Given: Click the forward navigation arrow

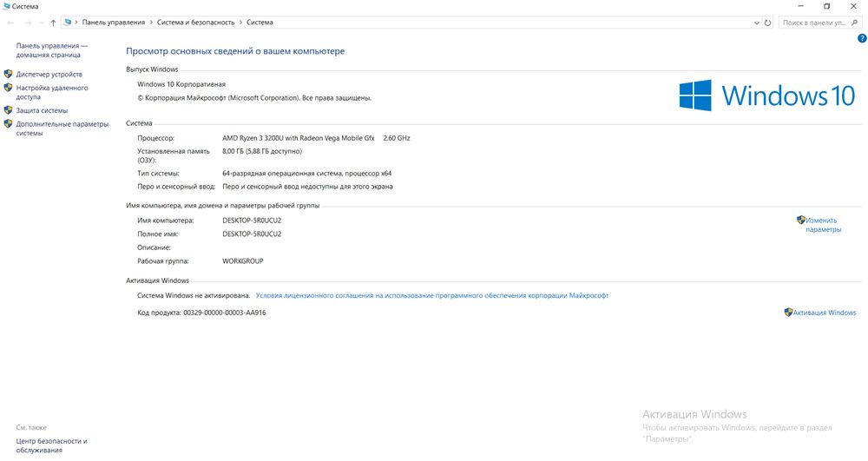Looking at the screenshot, I should 28,23.
